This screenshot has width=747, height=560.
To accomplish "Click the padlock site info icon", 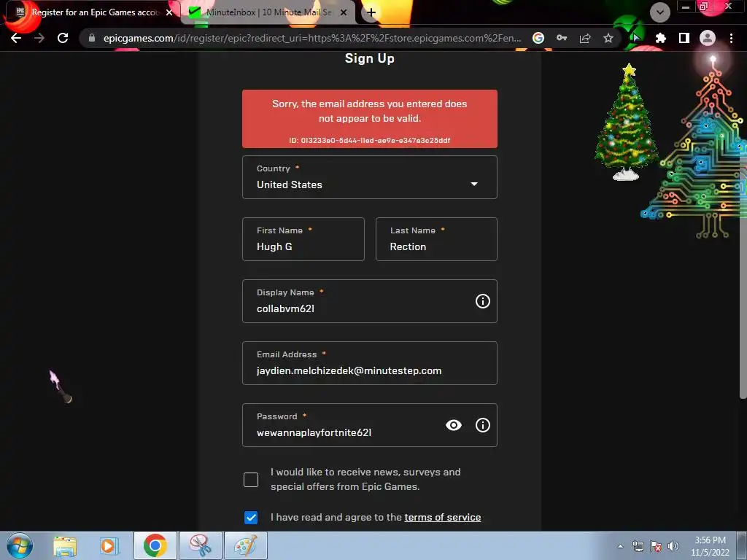I will coord(92,38).
